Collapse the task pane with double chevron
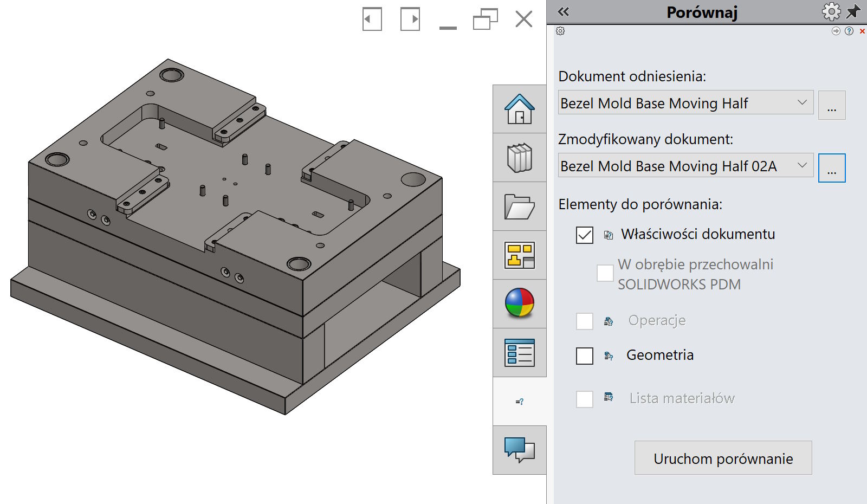This screenshot has height=504, width=867. pyautogui.click(x=564, y=11)
